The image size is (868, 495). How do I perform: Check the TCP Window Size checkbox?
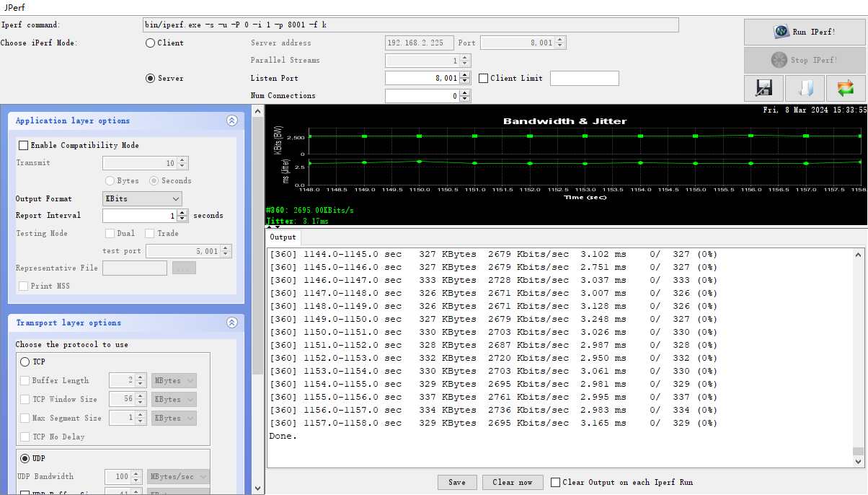pos(25,399)
